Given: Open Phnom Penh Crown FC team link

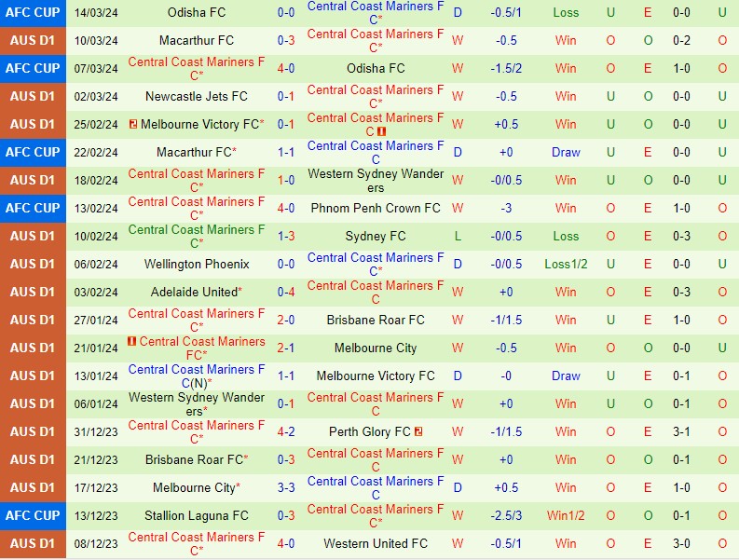Looking at the screenshot, I should click(376, 209).
